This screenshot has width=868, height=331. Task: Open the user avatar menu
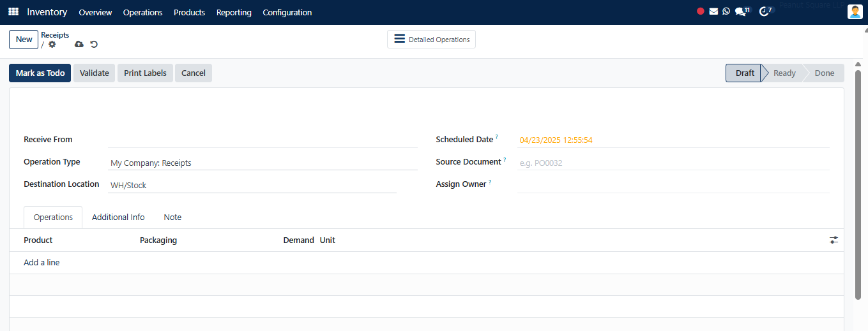855,12
